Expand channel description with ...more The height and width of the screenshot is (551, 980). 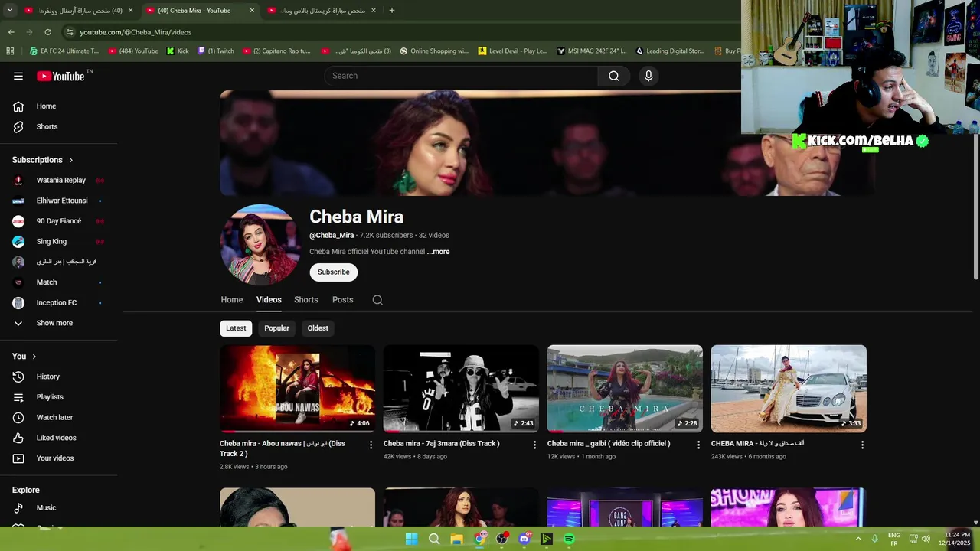coord(439,252)
